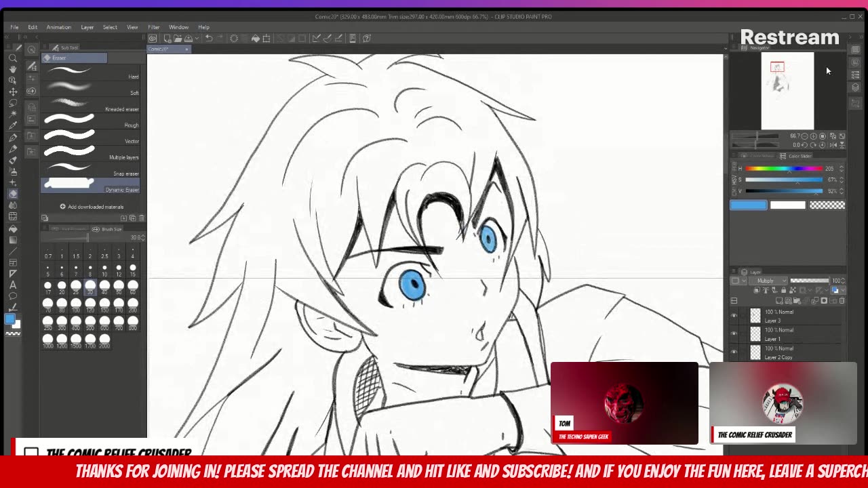Viewport: 868px width, 488px height.
Task: Click the layer opacity slider
Action: (x=809, y=281)
